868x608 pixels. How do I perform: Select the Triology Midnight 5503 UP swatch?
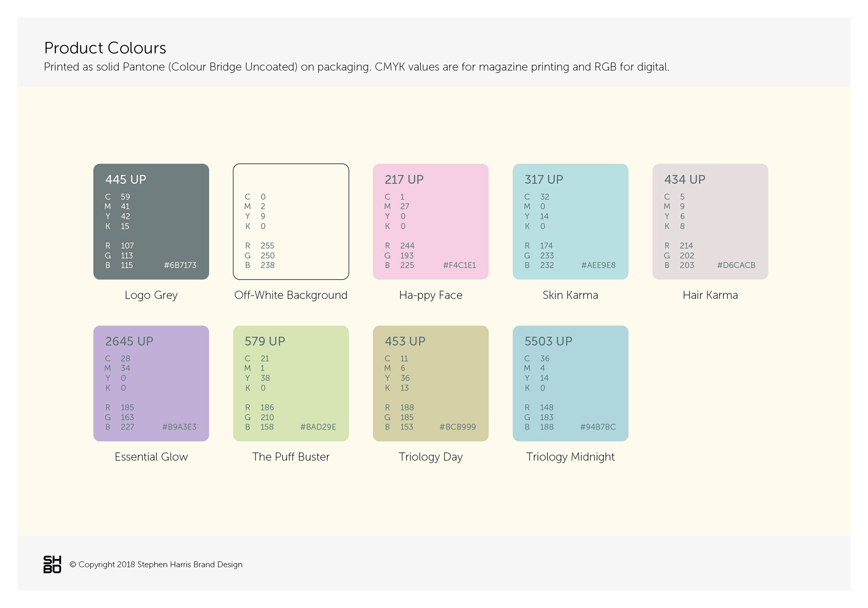click(x=570, y=383)
